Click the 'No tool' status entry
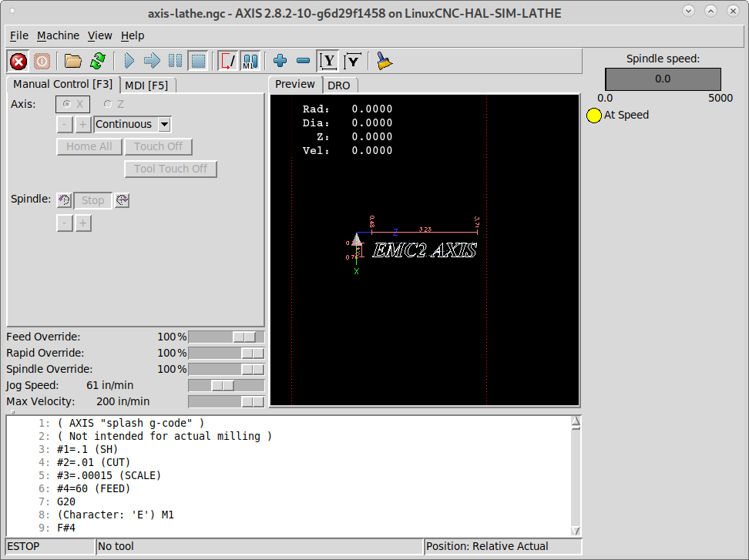 (260, 547)
